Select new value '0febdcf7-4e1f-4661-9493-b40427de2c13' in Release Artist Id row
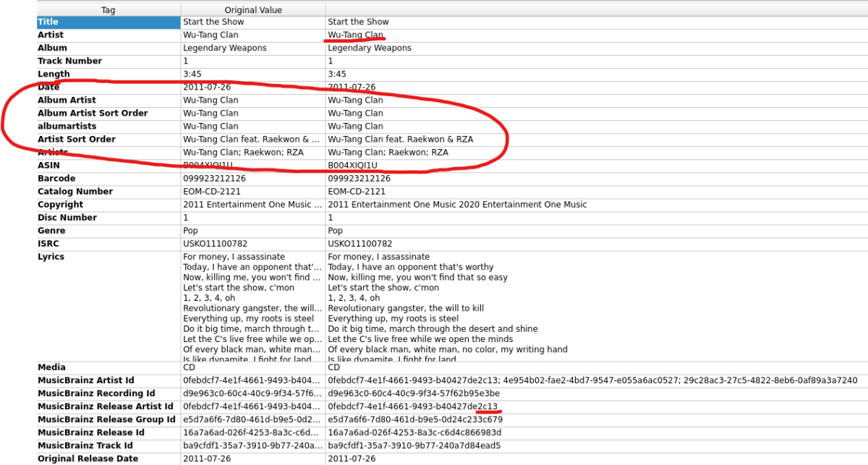Image resolution: width=868 pixels, height=465 pixels. [x=413, y=406]
